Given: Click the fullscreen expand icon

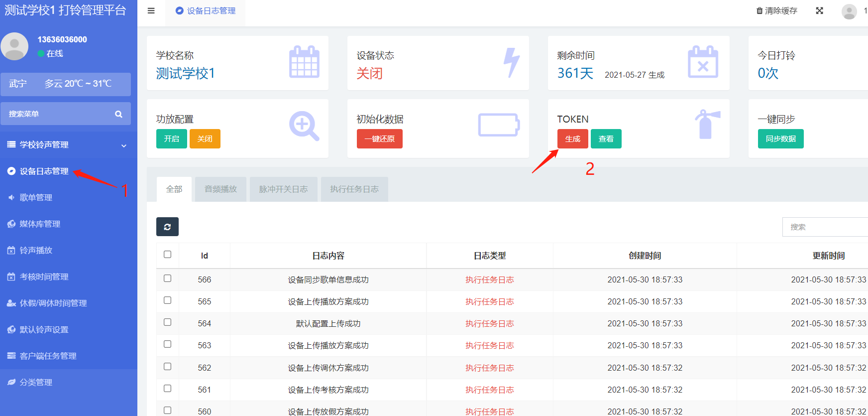Looking at the screenshot, I should 819,11.
